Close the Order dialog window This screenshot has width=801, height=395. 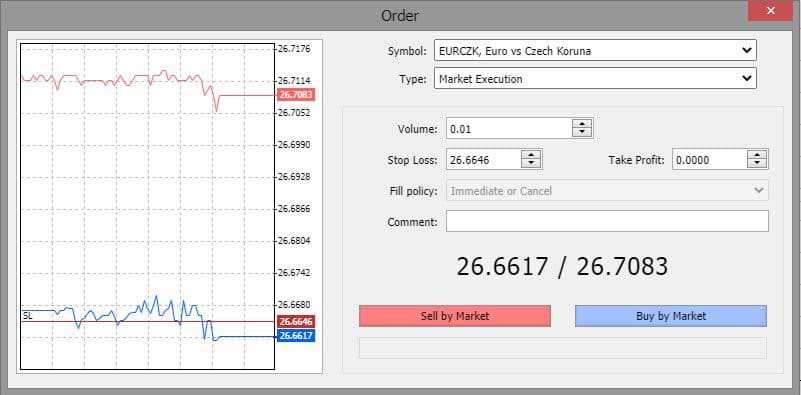[770, 11]
